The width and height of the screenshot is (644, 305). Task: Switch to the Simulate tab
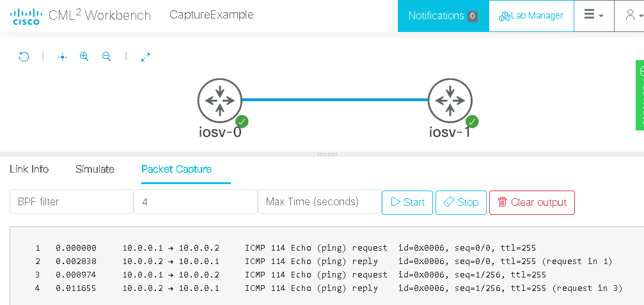[x=95, y=169]
